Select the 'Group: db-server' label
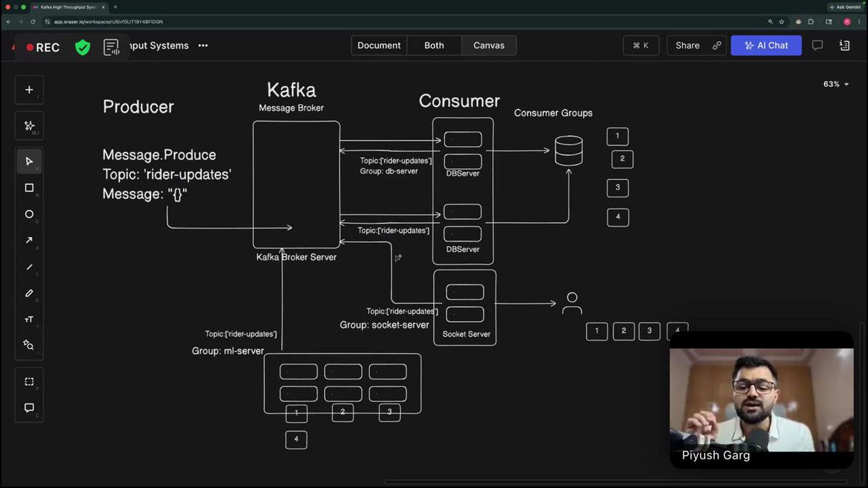The width and height of the screenshot is (868, 488). pyautogui.click(x=389, y=171)
